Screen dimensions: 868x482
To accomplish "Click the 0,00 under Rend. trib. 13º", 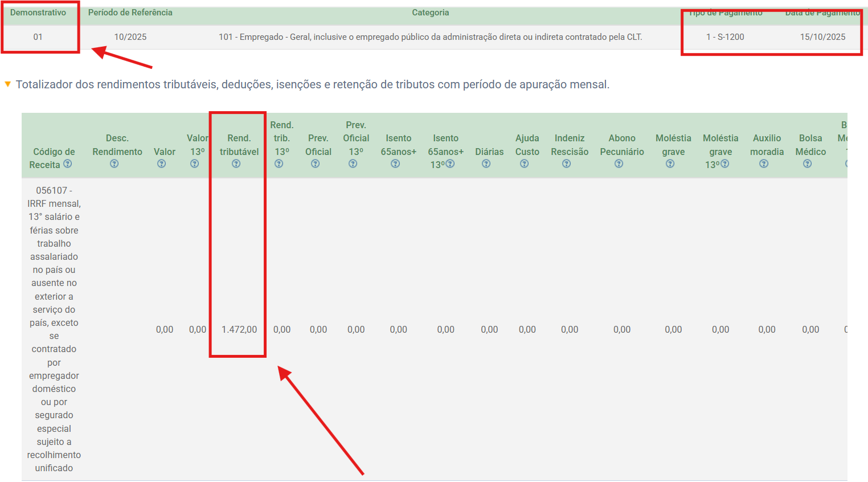I will (x=282, y=329).
